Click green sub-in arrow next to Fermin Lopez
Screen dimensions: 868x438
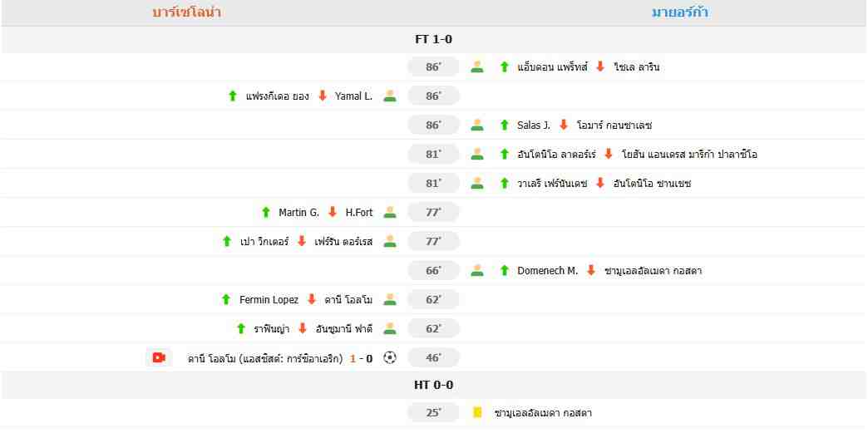tap(226, 299)
